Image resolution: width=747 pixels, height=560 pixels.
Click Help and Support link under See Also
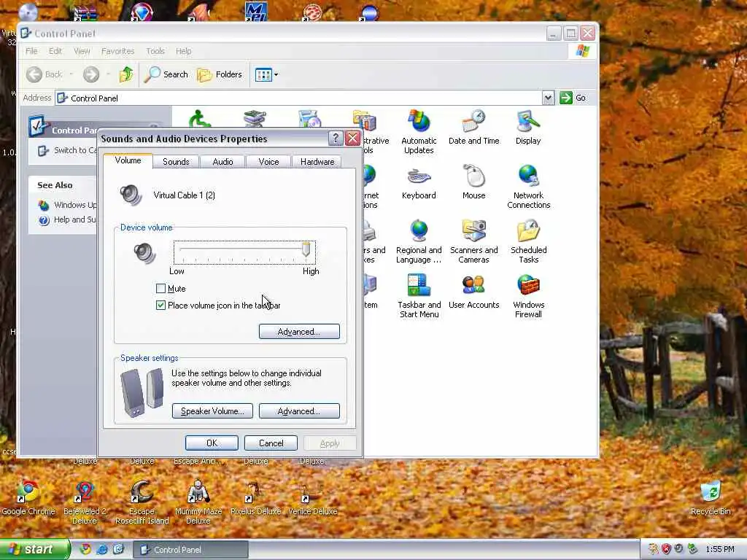click(68, 219)
